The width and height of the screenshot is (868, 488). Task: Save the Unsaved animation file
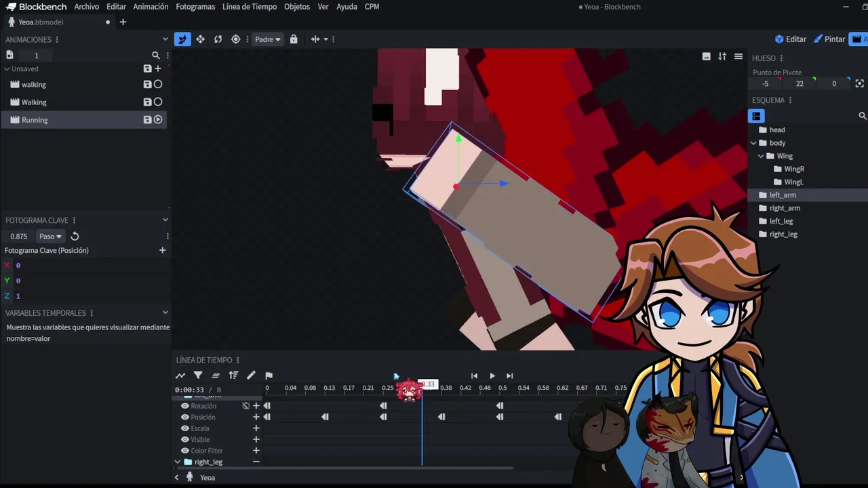(x=147, y=68)
